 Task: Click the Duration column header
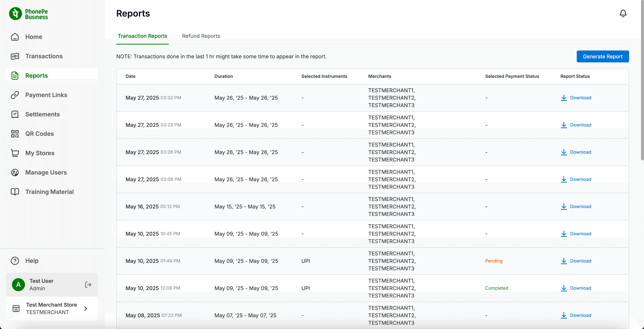(223, 76)
